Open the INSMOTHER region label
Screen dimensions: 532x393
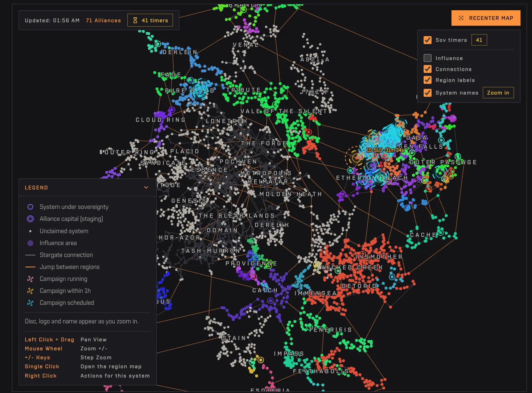click(379, 257)
